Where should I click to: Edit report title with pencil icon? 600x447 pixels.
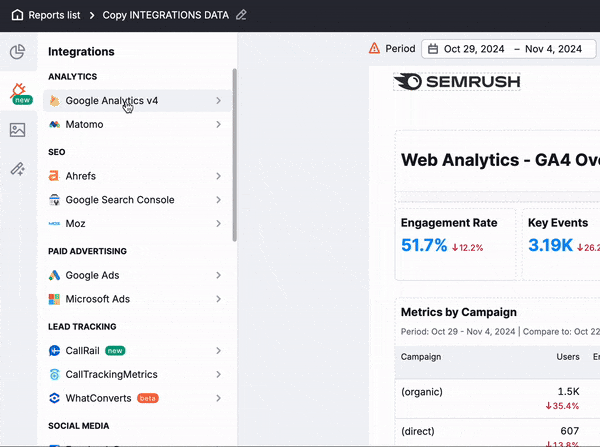(x=241, y=15)
